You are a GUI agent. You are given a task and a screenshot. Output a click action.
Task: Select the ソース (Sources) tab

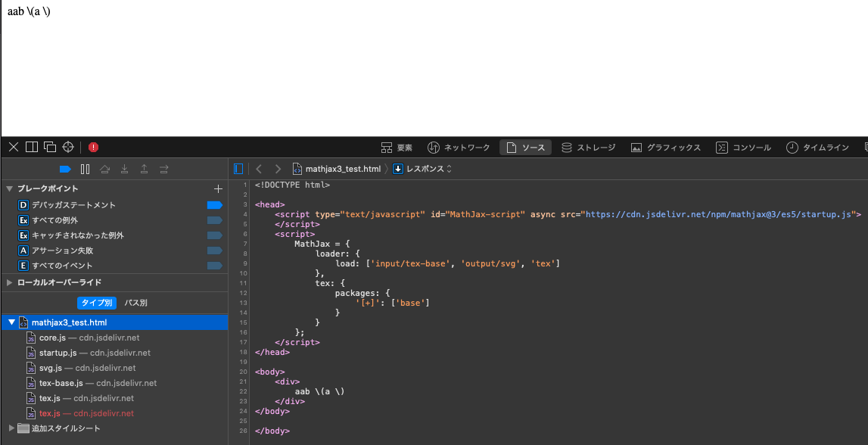pos(525,148)
